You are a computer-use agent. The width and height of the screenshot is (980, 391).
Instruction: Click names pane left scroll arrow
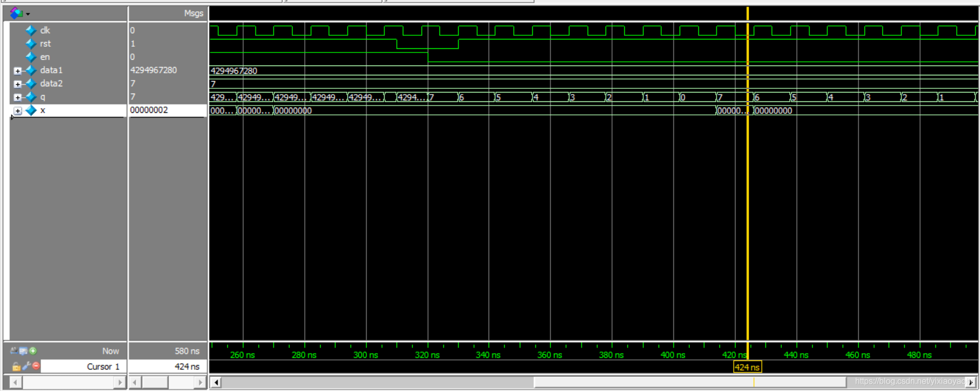[x=16, y=383]
